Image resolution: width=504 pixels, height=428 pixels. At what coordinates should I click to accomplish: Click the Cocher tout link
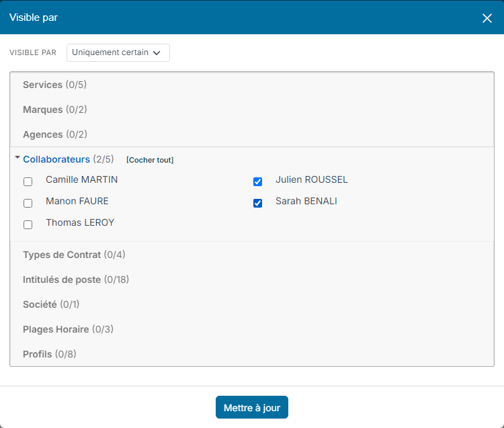(150, 160)
